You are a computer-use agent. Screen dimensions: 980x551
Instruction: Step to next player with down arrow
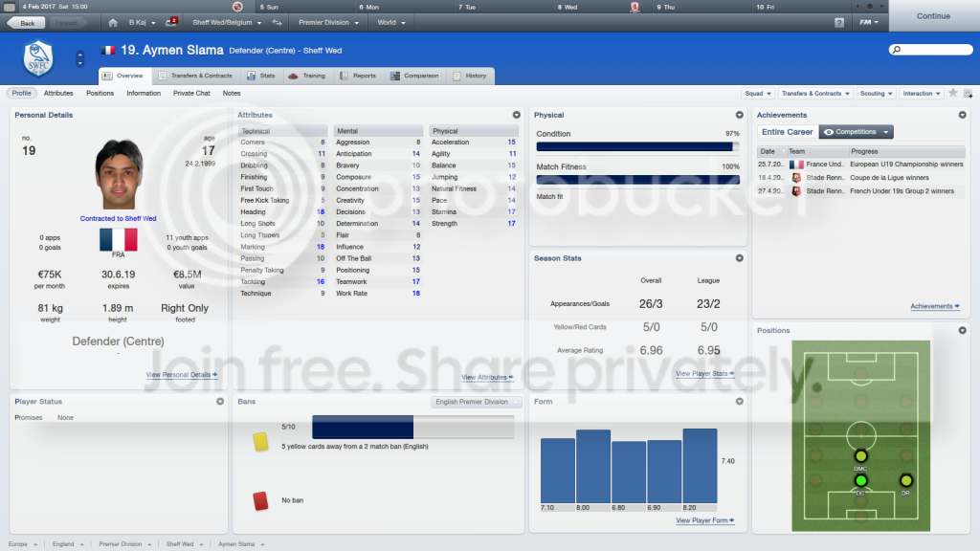(80, 62)
